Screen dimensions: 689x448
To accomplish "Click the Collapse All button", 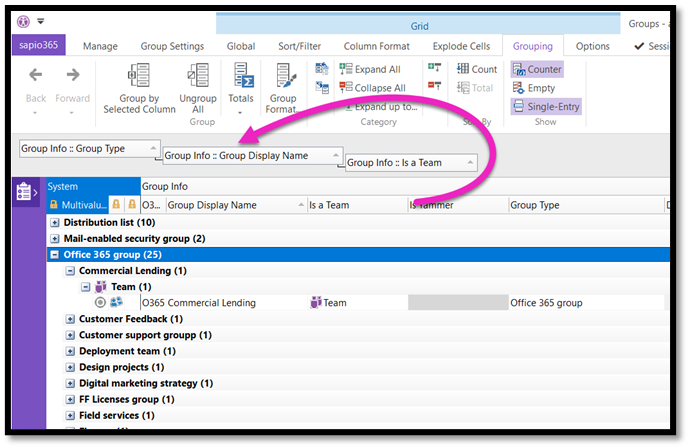I will coord(372,88).
